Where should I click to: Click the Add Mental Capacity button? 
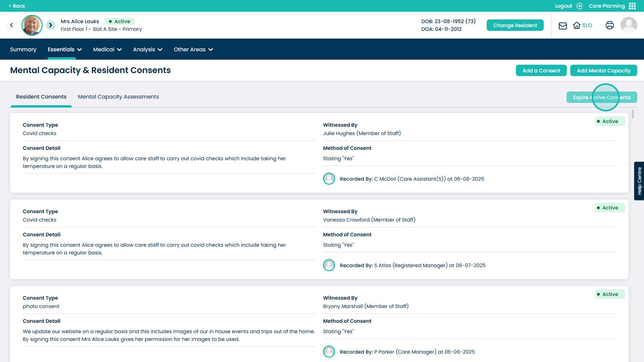pyautogui.click(x=603, y=70)
